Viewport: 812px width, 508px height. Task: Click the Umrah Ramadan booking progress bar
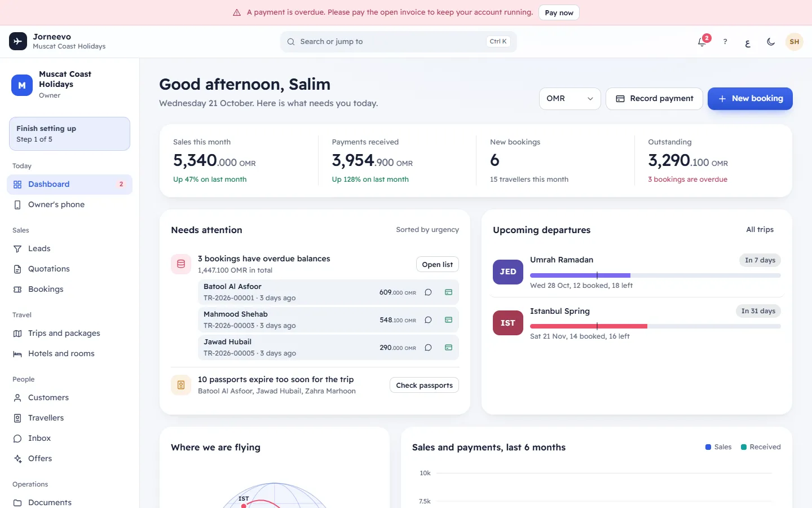click(x=655, y=275)
